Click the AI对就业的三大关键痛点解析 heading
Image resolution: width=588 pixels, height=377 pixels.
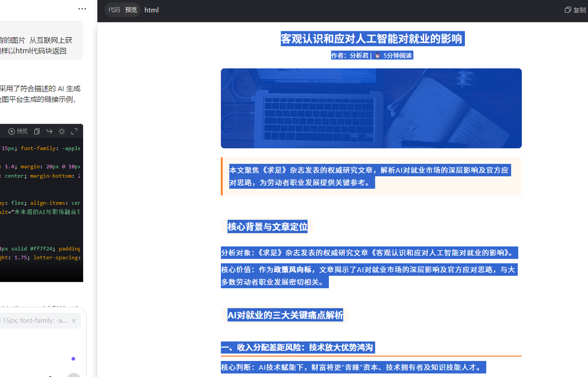(x=285, y=315)
